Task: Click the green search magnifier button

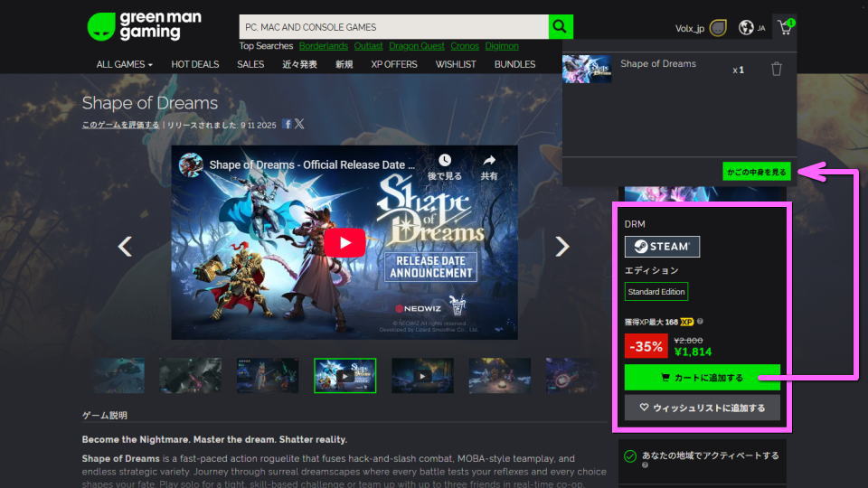Action: pos(561,26)
